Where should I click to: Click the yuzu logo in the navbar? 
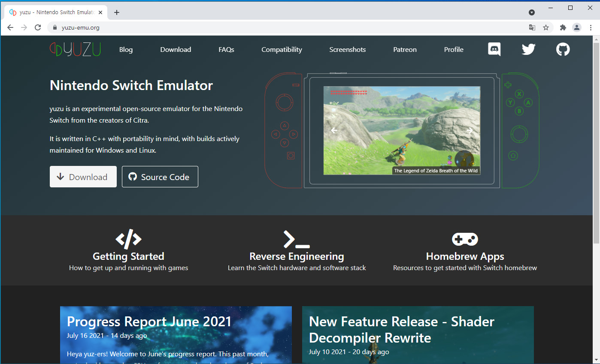(75, 49)
